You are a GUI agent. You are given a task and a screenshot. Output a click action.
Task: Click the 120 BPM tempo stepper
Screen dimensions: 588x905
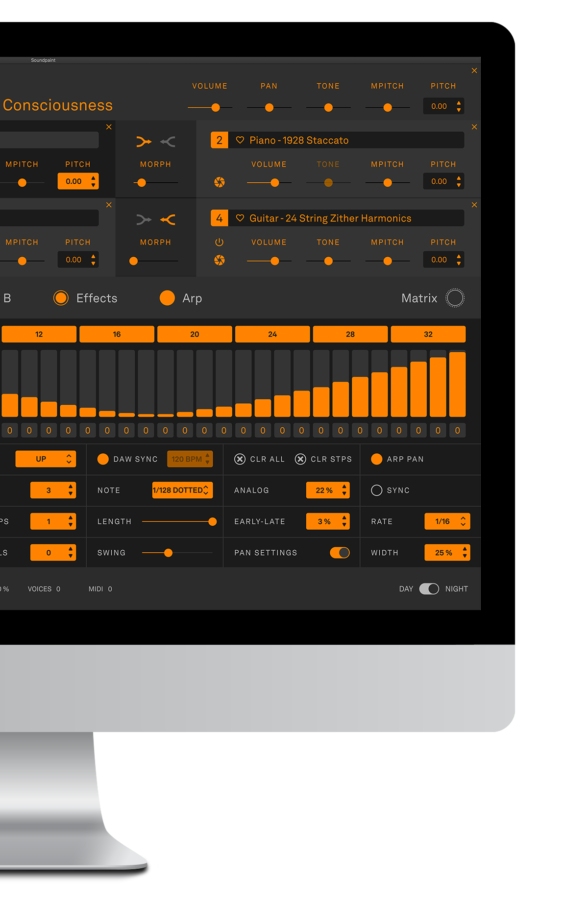(x=190, y=459)
